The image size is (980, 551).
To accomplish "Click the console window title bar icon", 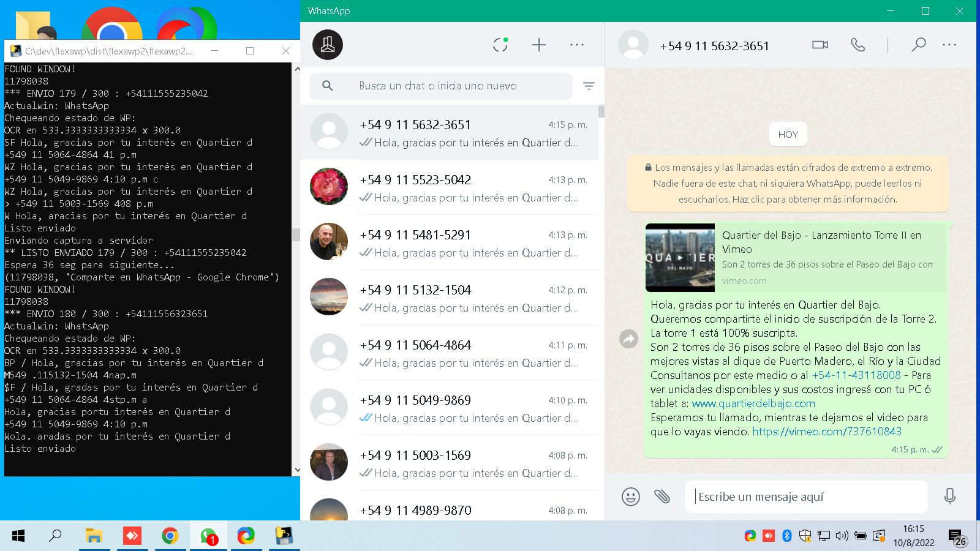I will [15, 51].
